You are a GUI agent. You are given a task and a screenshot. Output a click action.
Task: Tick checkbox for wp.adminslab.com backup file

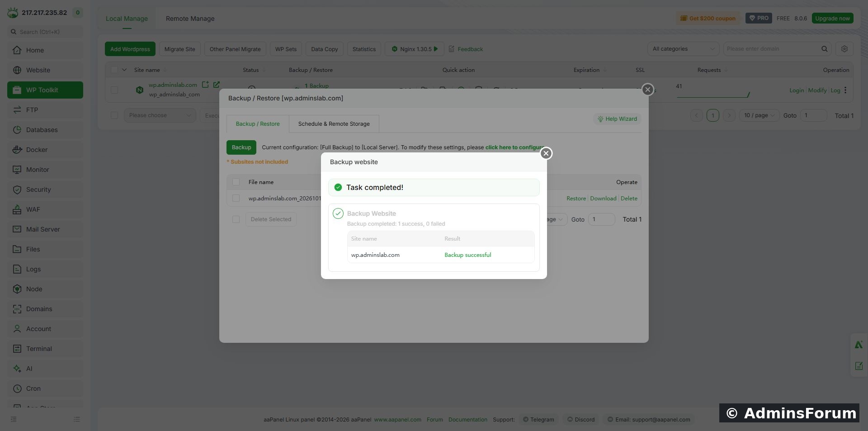[x=236, y=198]
